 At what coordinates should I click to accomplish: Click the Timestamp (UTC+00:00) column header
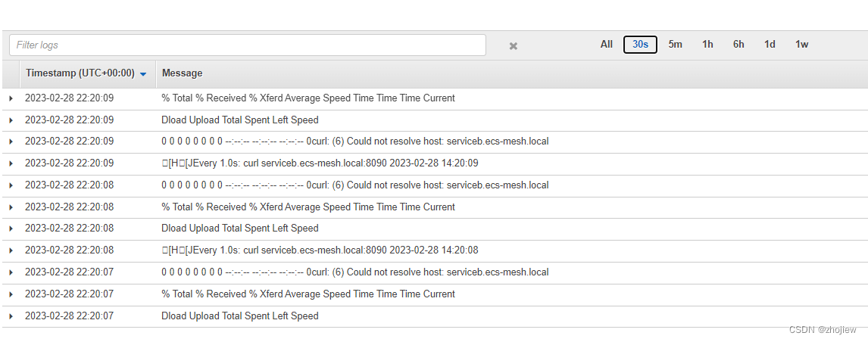point(80,73)
